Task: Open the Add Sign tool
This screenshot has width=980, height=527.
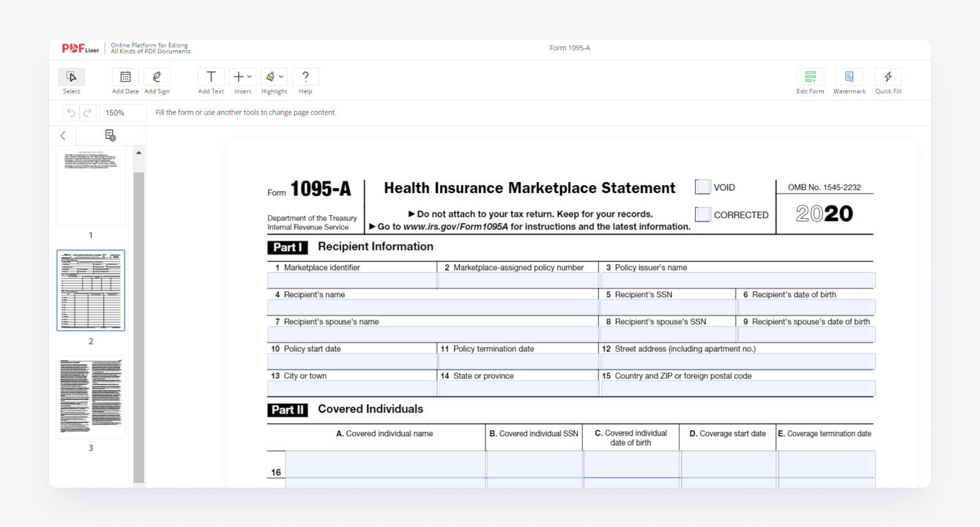Action: (157, 77)
